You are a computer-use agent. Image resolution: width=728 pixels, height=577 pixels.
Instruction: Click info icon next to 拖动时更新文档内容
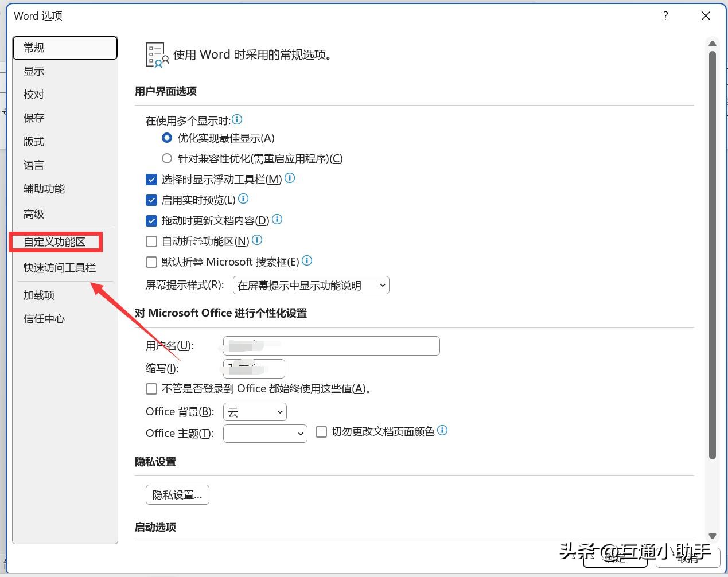pos(277,220)
